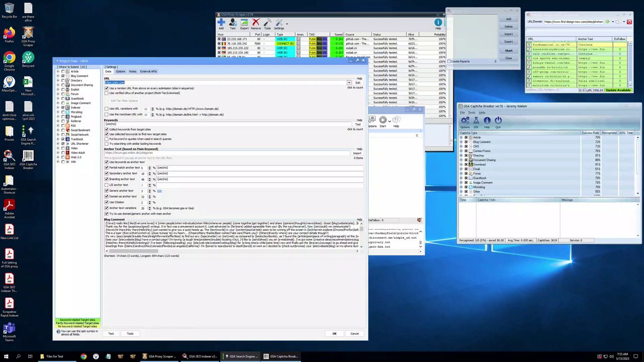The image size is (644, 362).
Task: Switch to Options tab in Project Data
Action: (120, 71)
